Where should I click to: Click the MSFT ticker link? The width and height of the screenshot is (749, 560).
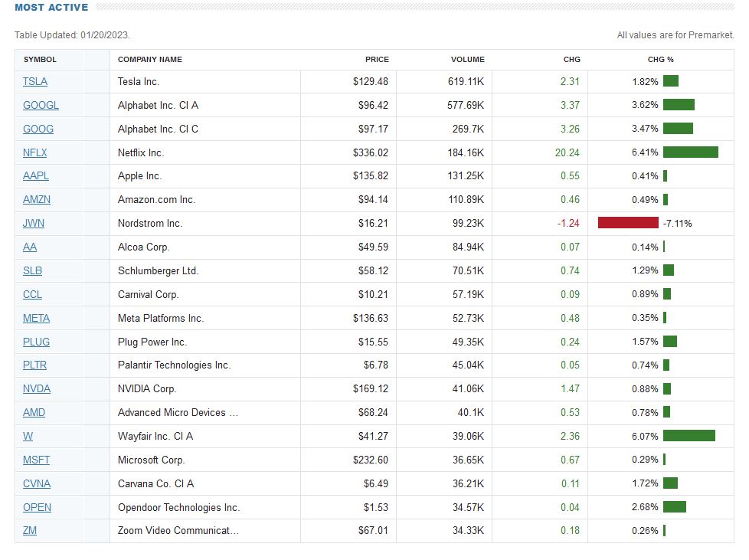[x=36, y=460]
